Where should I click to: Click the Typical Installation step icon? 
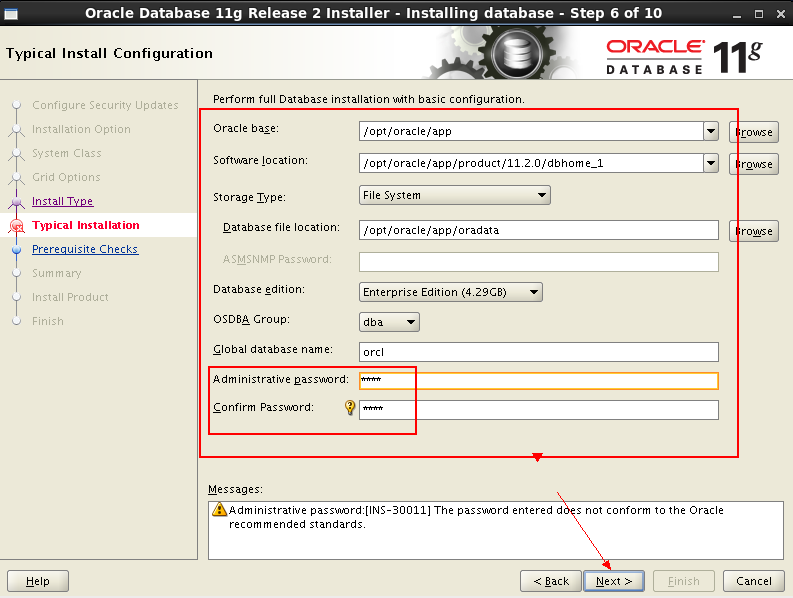point(17,226)
